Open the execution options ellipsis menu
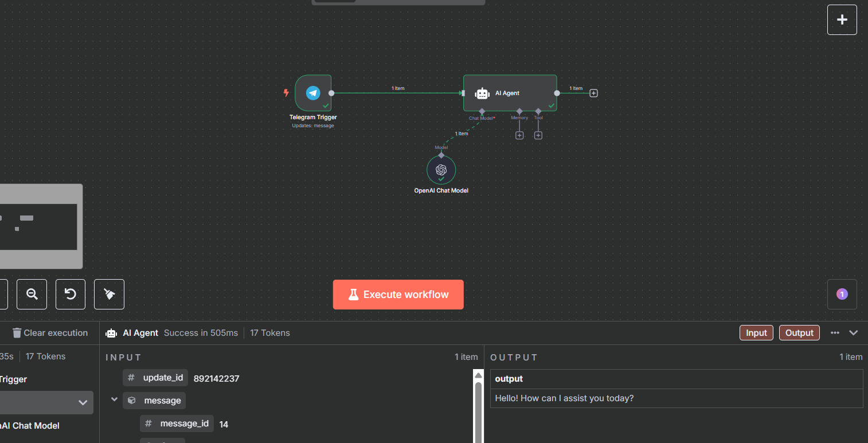 [x=834, y=332]
